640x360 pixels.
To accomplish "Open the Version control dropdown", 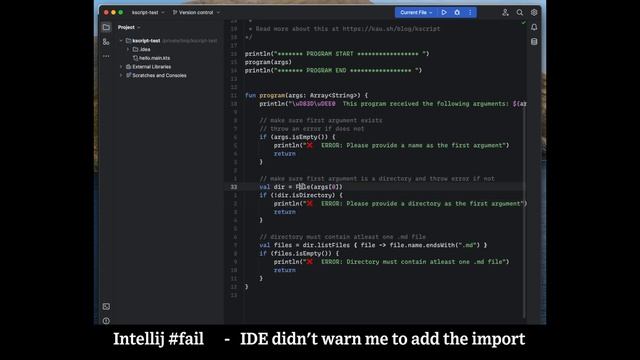I will tap(196, 13).
